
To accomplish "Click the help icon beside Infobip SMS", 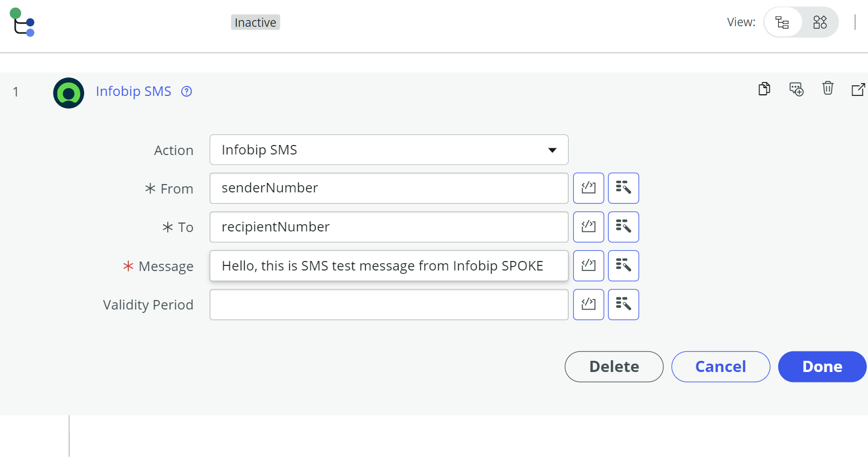I will click(187, 91).
